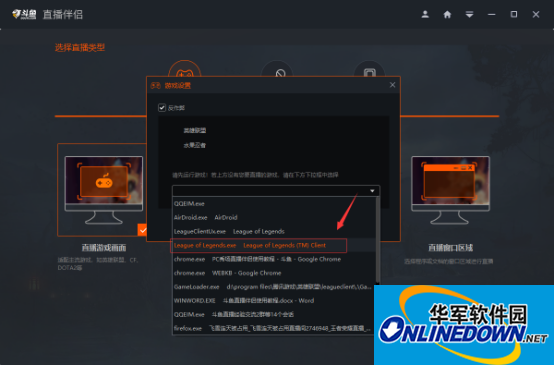Select AirDroid.exe AirDroid entry
This screenshot has height=365, width=554.
pos(274,217)
